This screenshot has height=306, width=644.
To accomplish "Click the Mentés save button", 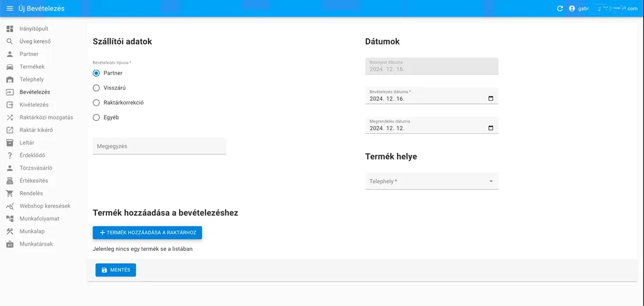I will pos(116,270).
